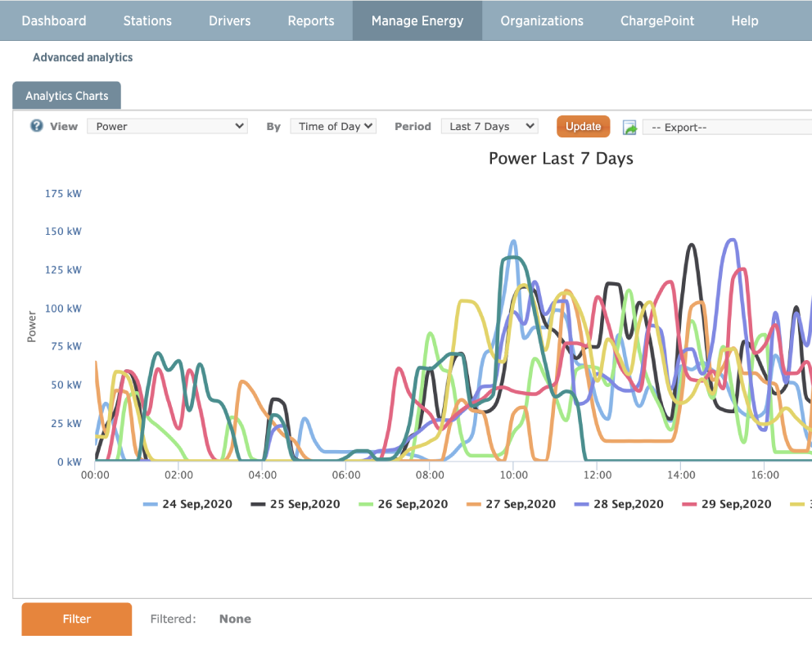The width and height of the screenshot is (812, 671).
Task: Expand the By dropdown set to Time of Day
Action: tap(334, 126)
